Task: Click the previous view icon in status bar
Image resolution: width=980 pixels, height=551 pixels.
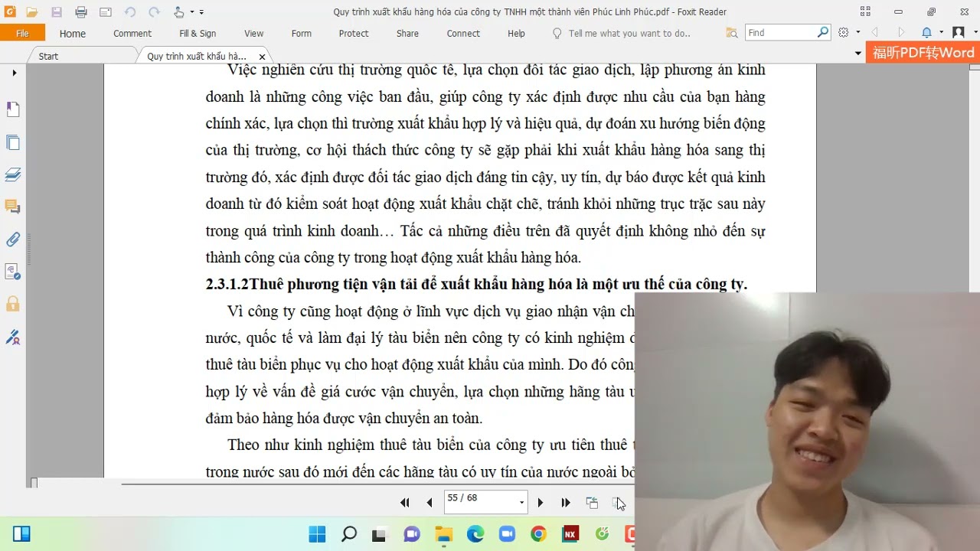Action: coord(592,503)
